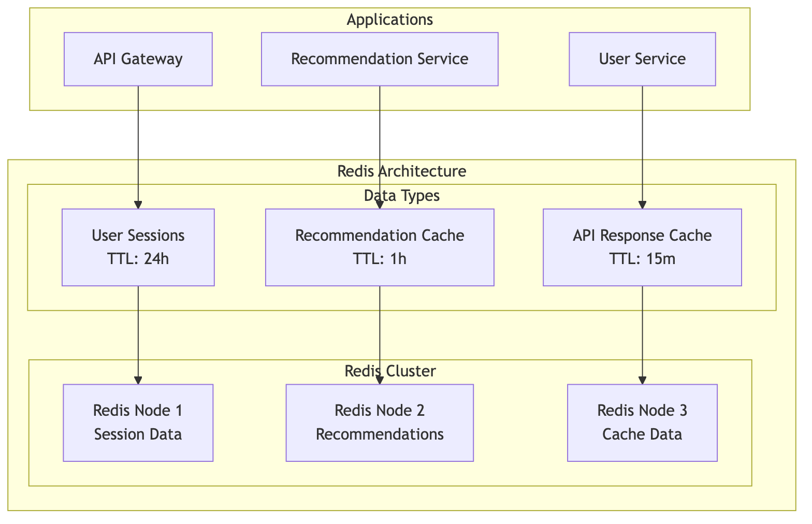Screen dimensions: 812x524
Task: Click the Redis Cluster group label
Action: (390, 371)
